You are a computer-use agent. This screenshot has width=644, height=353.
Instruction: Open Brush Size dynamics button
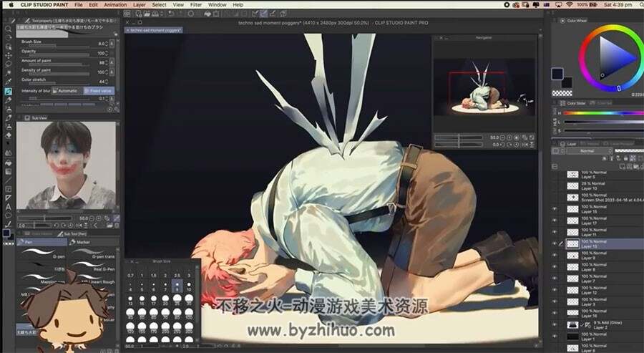tap(112, 44)
